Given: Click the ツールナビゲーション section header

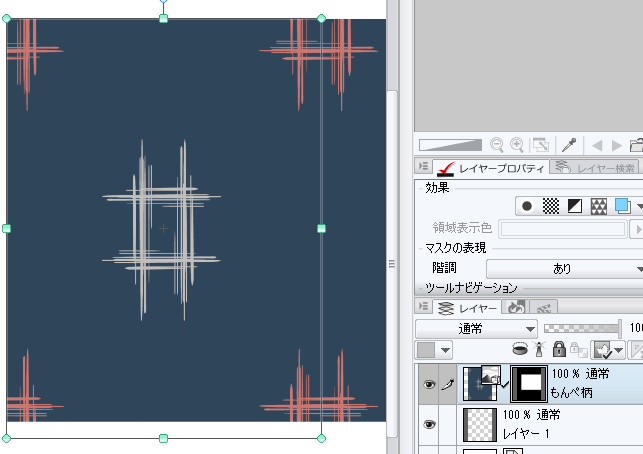Looking at the screenshot, I should click(471, 287).
